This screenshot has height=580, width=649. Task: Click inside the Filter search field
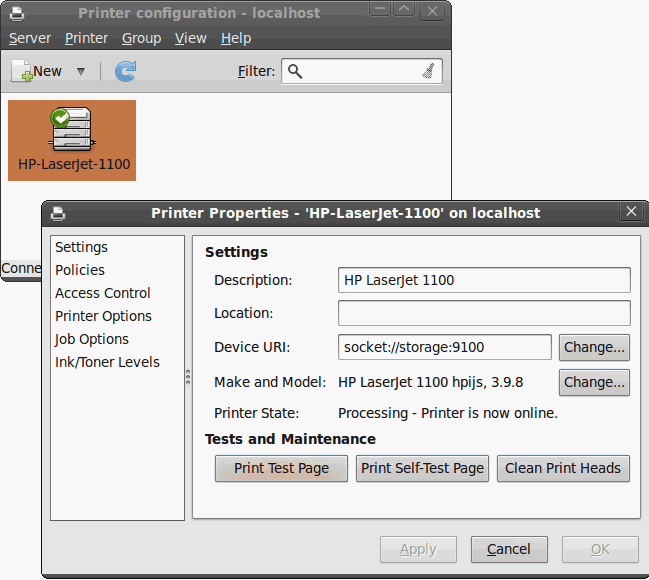point(362,71)
